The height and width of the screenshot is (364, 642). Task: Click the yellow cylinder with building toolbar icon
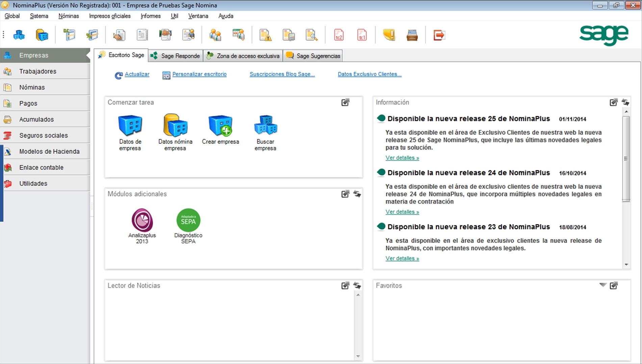[x=42, y=35]
